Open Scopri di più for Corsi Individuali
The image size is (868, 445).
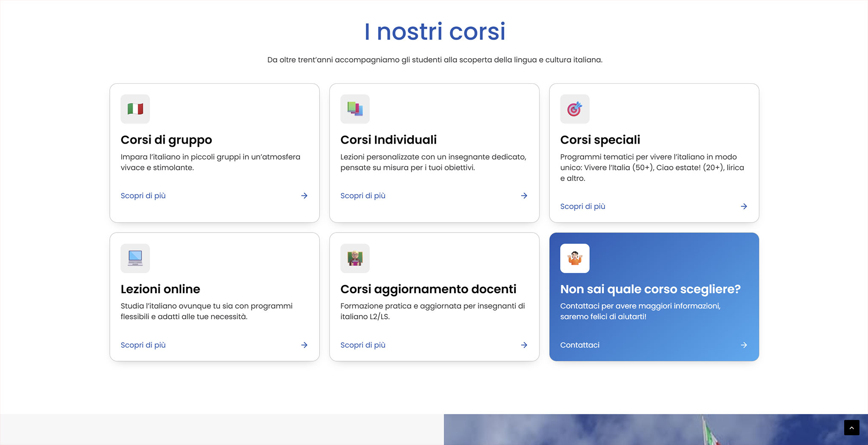(x=363, y=196)
